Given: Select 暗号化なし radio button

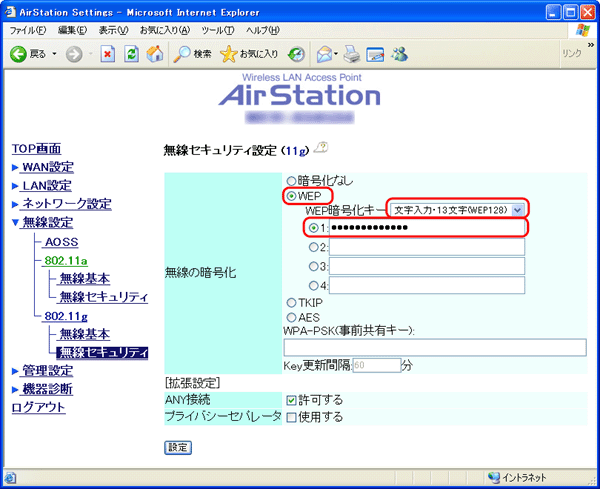Looking at the screenshot, I should click(x=292, y=181).
